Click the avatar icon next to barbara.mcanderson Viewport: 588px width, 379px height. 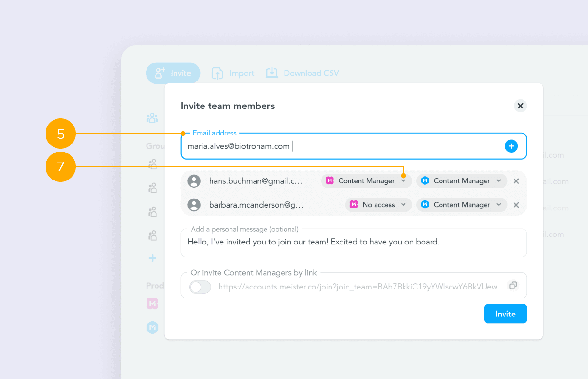tap(194, 205)
